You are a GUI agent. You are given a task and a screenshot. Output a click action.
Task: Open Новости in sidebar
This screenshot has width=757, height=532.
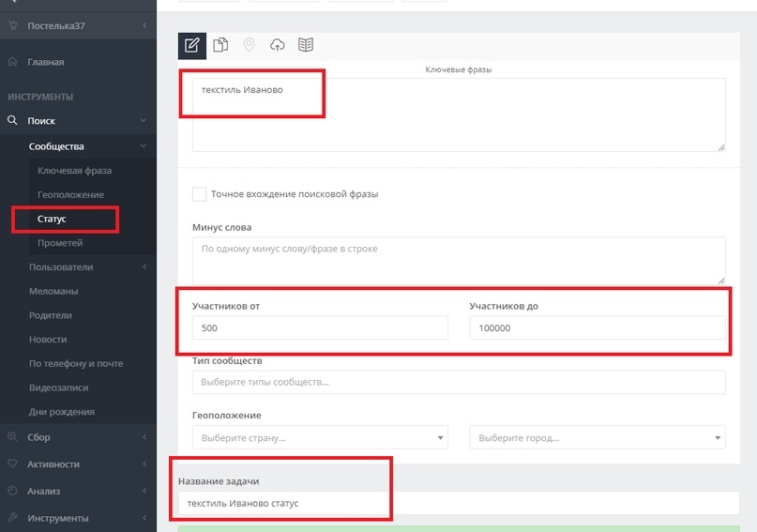point(48,340)
